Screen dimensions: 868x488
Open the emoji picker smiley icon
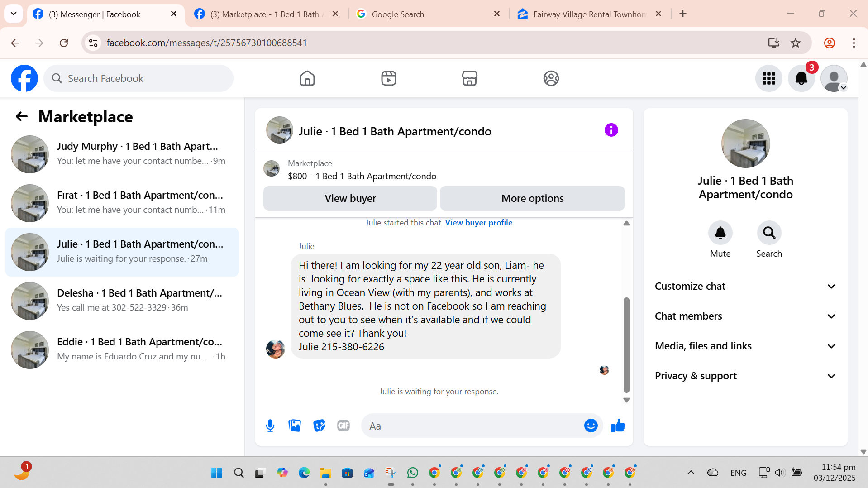[591, 426]
